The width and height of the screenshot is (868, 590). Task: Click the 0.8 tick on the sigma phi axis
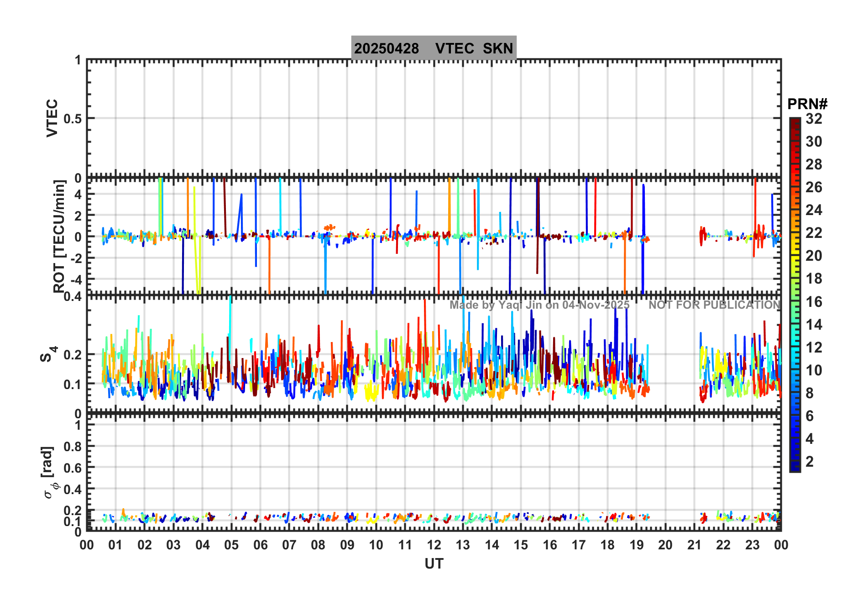tap(73, 446)
